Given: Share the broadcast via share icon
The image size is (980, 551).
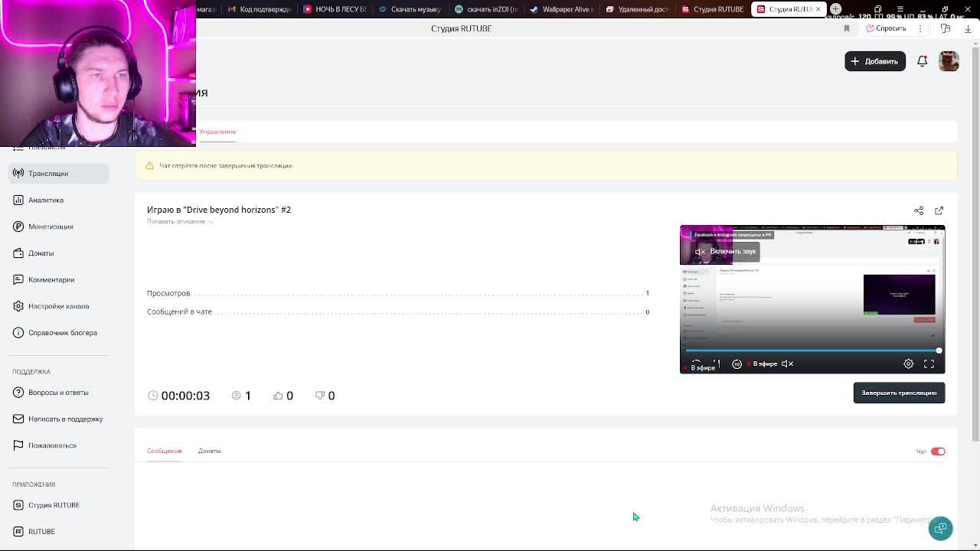Looking at the screenshot, I should click(x=919, y=210).
